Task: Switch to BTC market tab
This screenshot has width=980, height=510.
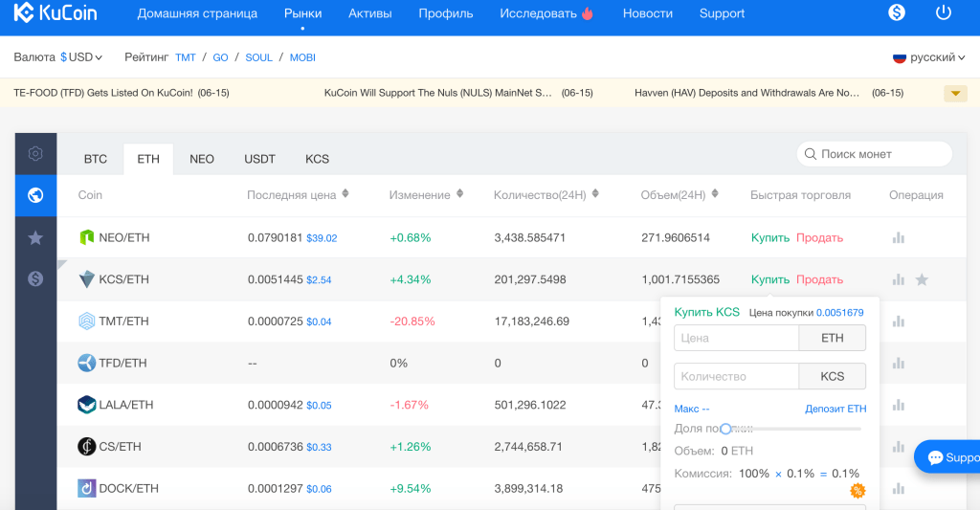Action: tap(96, 159)
